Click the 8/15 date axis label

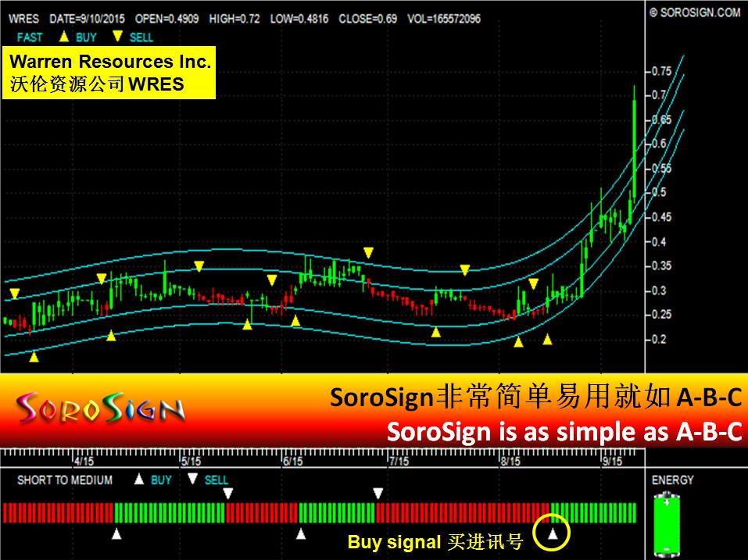510,461
